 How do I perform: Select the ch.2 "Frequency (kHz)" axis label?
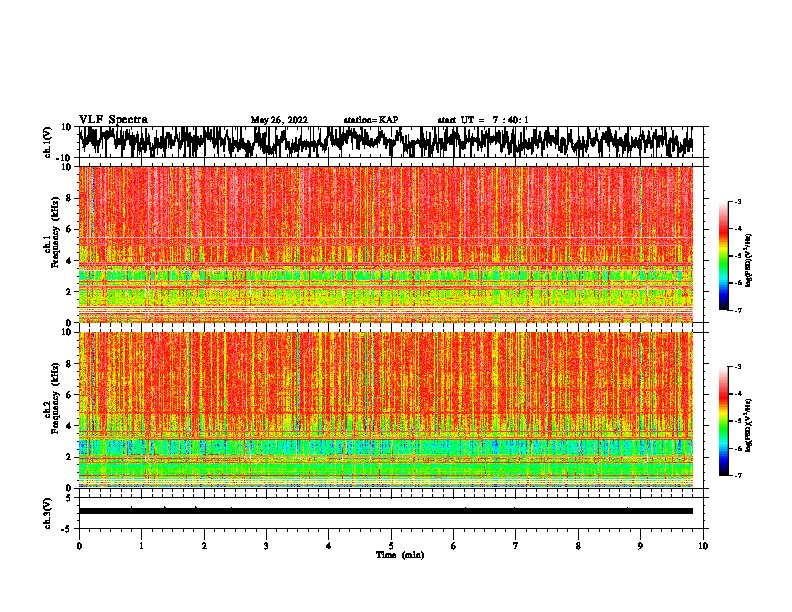tap(55, 398)
